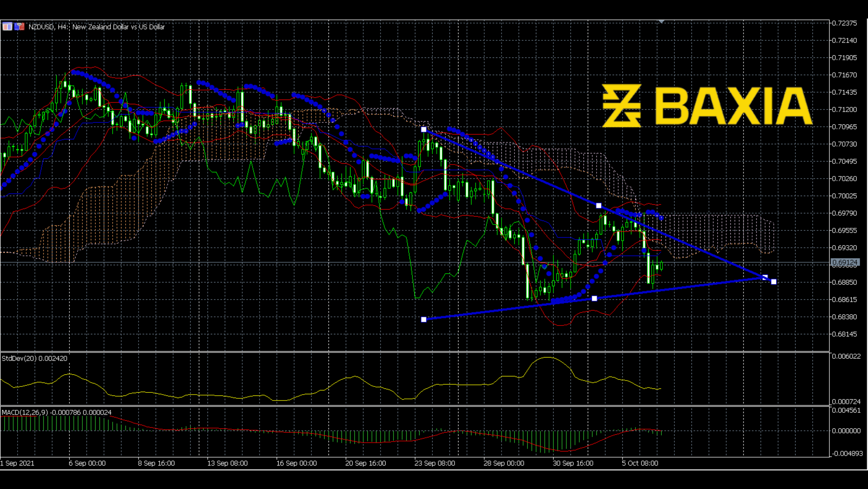Click the MACD scale value 0.000000

pyautogui.click(x=846, y=431)
